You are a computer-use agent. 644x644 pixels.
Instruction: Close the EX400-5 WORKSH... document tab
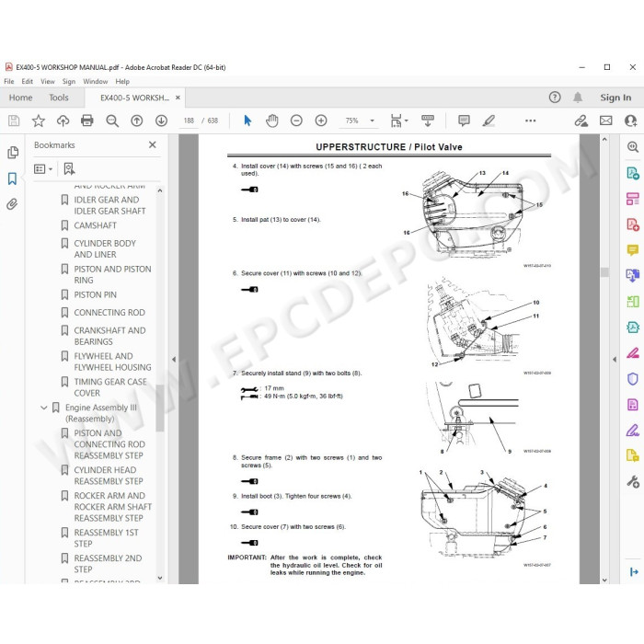pos(178,98)
